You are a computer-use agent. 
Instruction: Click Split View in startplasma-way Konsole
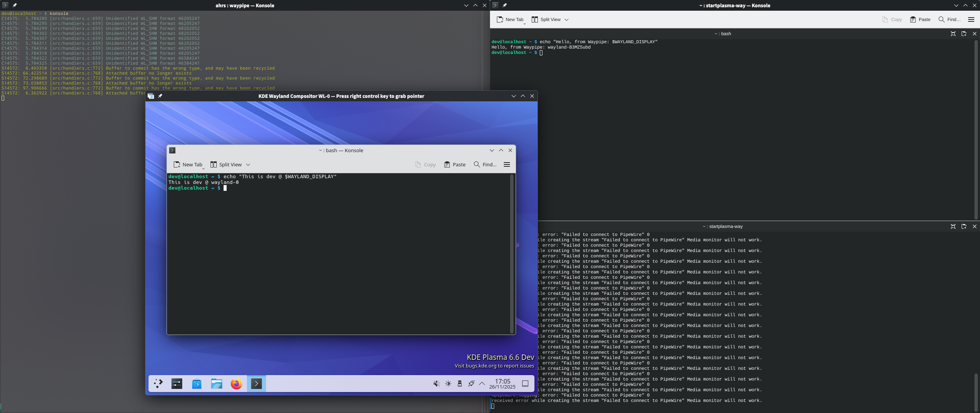pyautogui.click(x=546, y=20)
